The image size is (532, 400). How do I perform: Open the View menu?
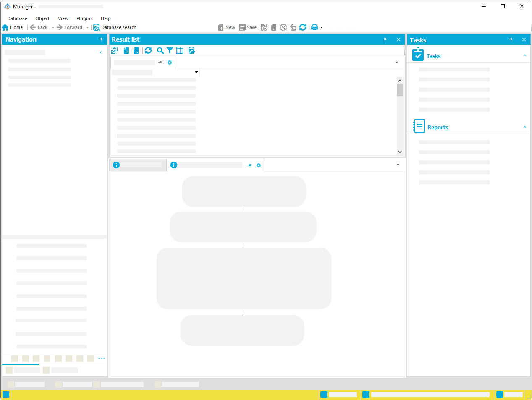[63, 18]
